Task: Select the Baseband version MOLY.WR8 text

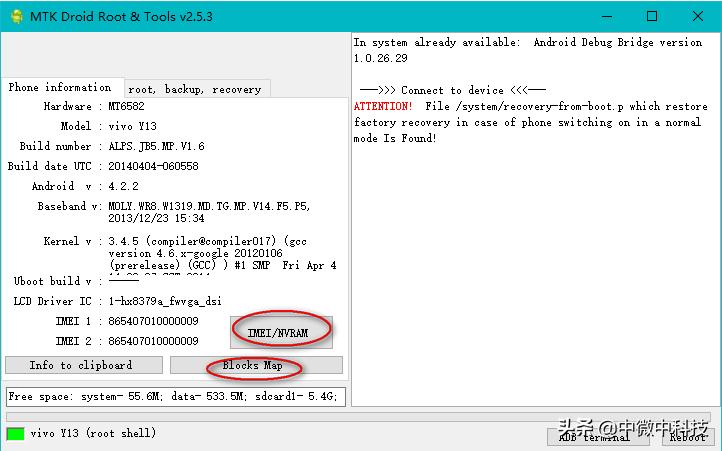Action: click(x=210, y=212)
